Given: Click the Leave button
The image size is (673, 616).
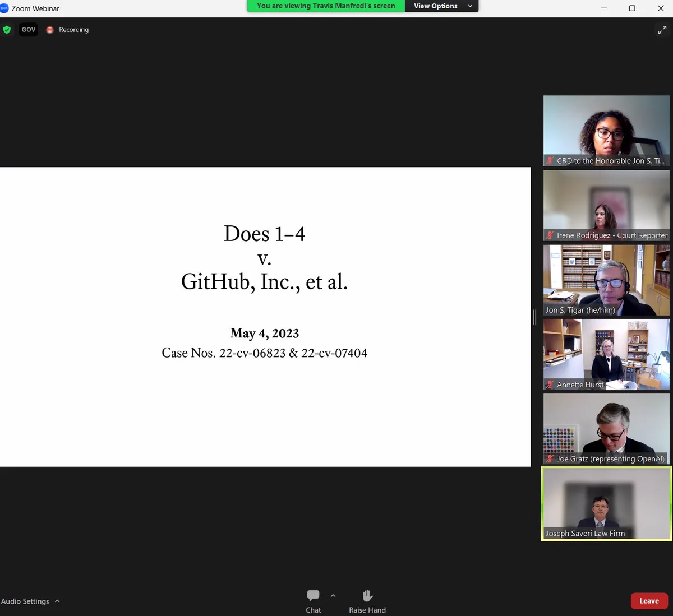Looking at the screenshot, I should (x=649, y=601).
